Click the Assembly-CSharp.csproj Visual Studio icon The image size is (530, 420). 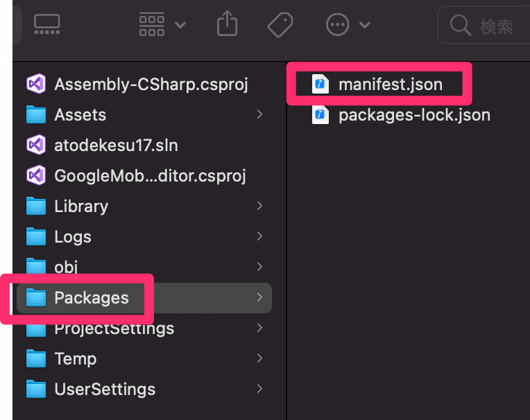36,84
